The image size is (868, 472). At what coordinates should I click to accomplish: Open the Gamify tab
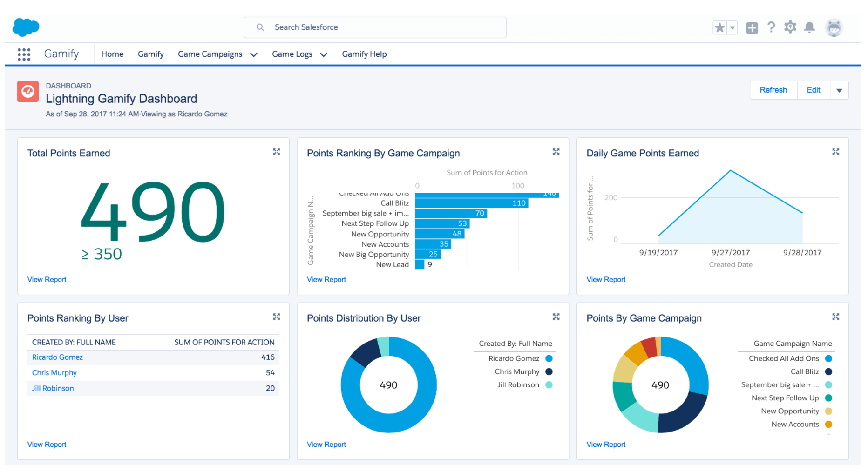(x=151, y=54)
